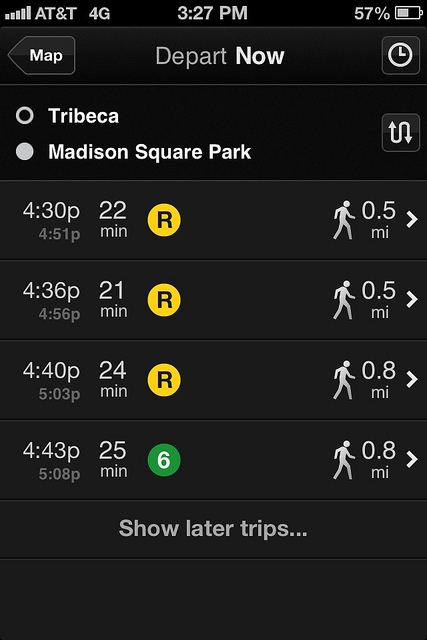Select the Madison Square Park destination marker
427x640 pixels.
[24, 151]
